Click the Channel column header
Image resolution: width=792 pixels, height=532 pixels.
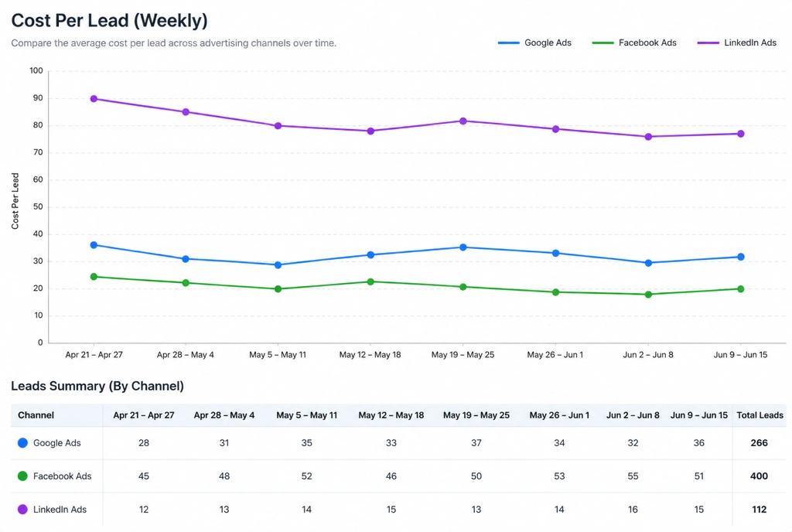pyautogui.click(x=36, y=415)
